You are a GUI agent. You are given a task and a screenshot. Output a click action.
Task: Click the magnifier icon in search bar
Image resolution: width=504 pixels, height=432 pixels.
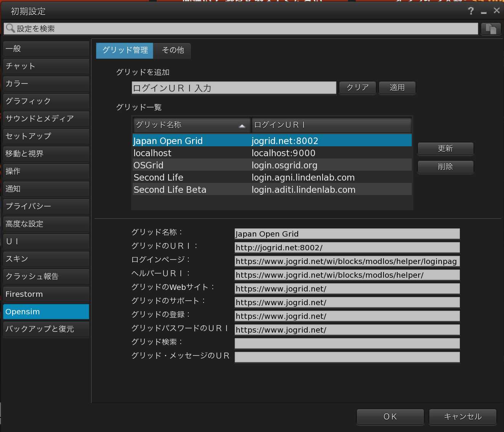[10, 28]
